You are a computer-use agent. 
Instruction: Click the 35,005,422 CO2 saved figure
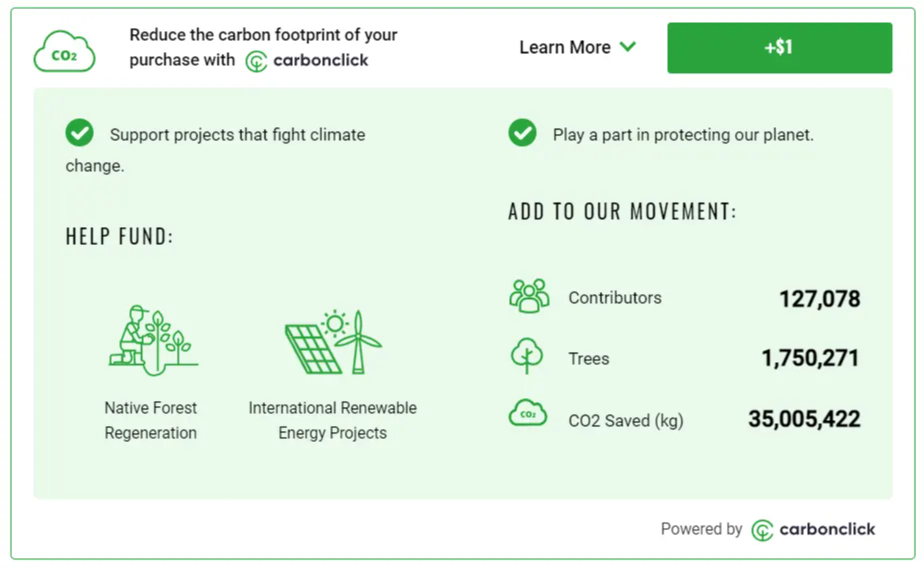(x=804, y=419)
